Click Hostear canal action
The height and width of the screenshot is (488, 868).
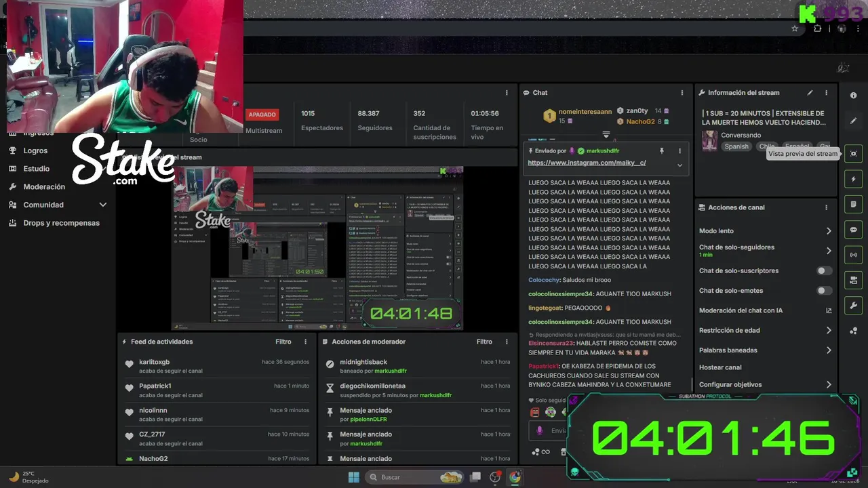tap(720, 367)
